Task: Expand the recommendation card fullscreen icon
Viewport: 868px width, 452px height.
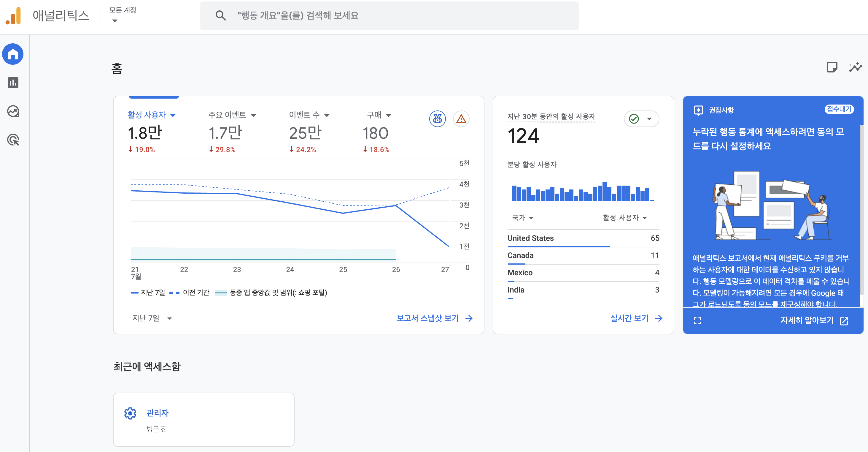Action: coord(697,321)
